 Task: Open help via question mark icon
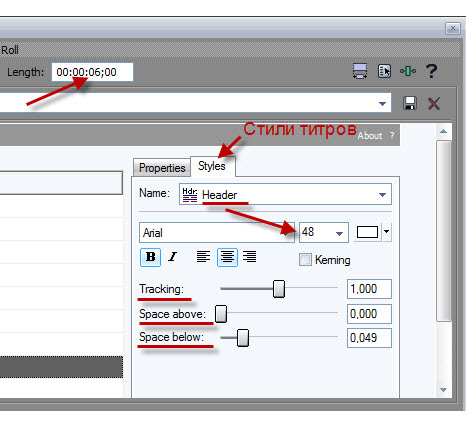(x=431, y=71)
